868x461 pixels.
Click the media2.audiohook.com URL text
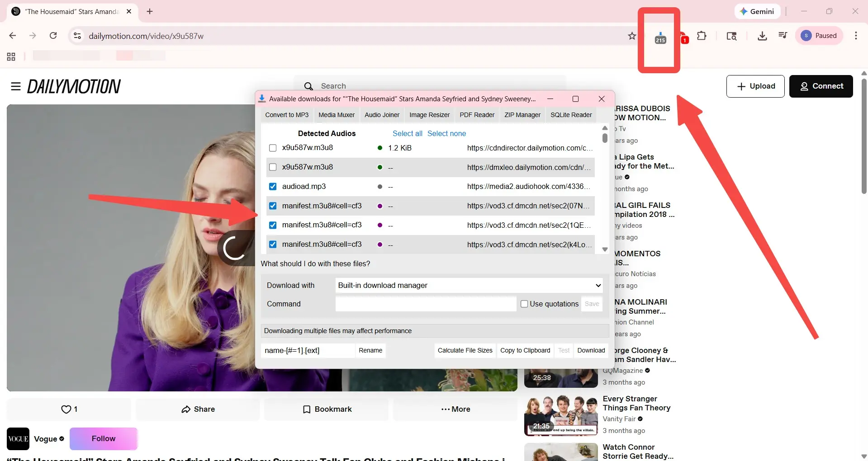[x=529, y=186]
